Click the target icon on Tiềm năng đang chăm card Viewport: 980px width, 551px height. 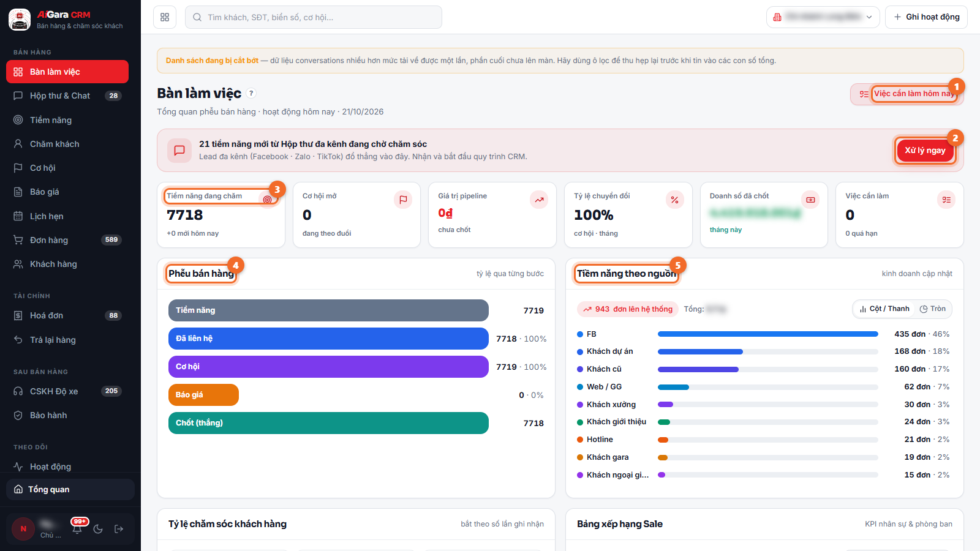click(x=267, y=200)
